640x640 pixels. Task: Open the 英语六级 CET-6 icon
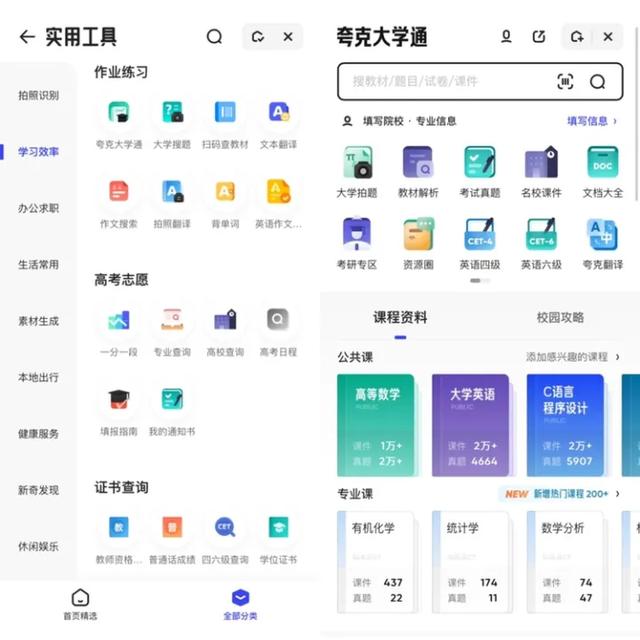(541, 234)
